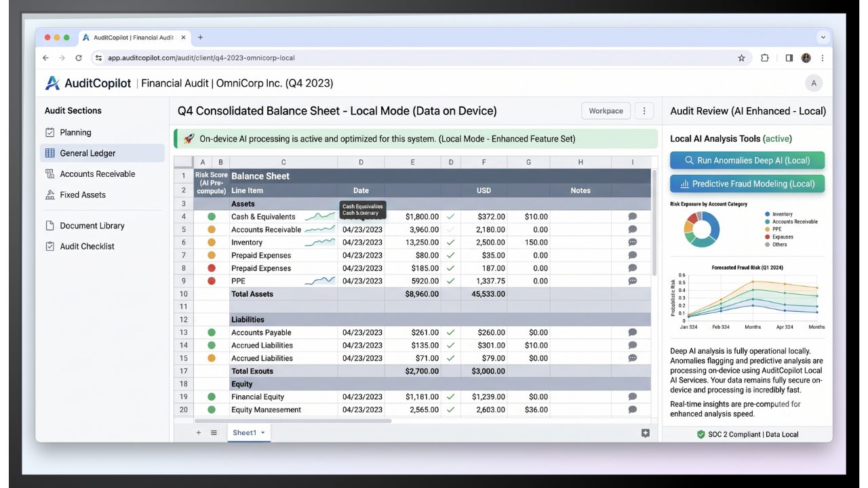Open the browser extensions puzzle icon

pyautogui.click(x=765, y=58)
